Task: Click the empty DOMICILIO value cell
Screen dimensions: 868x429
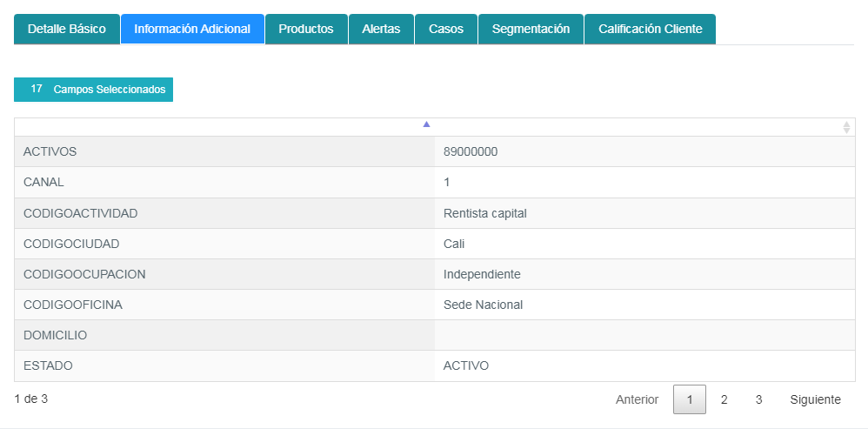Action: (x=644, y=335)
